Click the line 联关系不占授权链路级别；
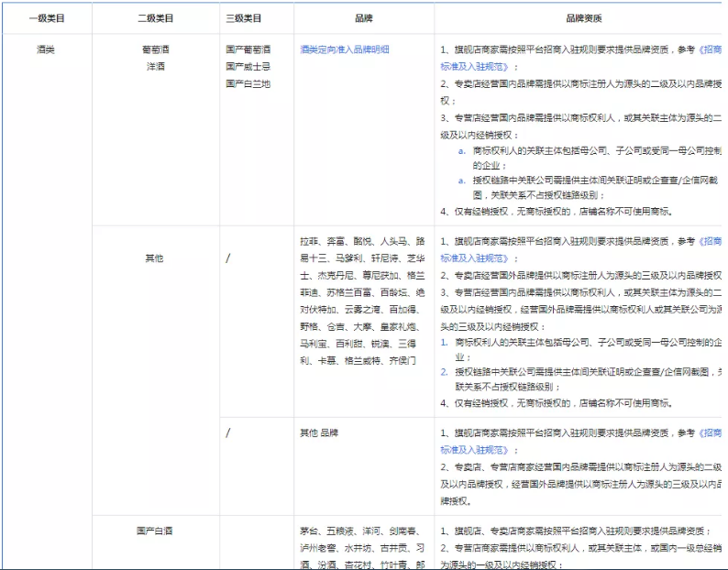Image resolution: width=728 pixels, height=570 pixels. (x=508, y=387)
